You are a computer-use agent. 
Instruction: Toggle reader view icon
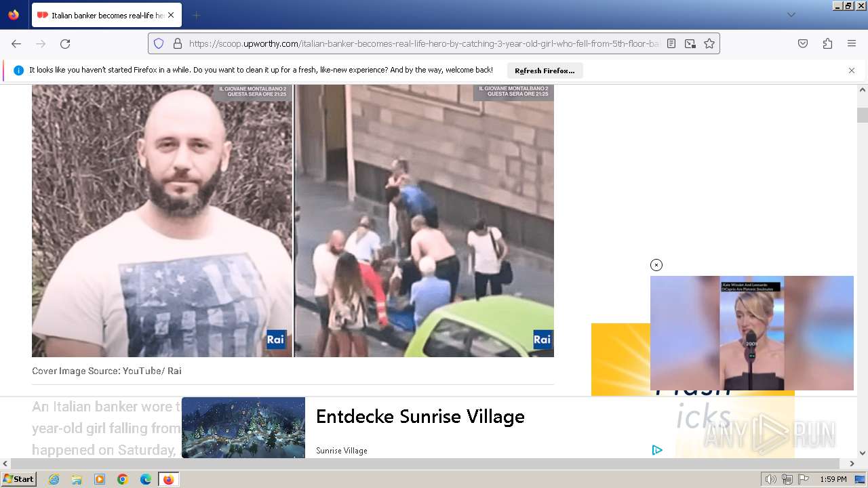pyautogui.click(x=671, y=43)
